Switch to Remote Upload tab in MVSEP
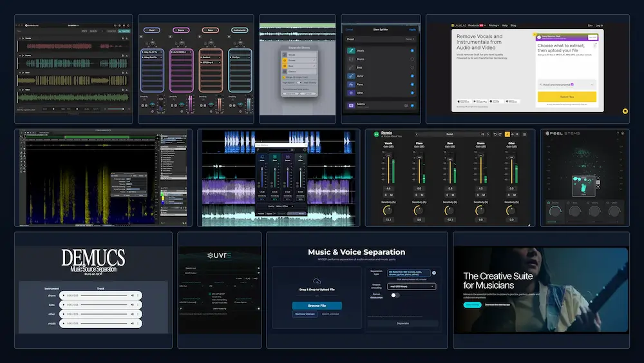 (x=305, y=314)
